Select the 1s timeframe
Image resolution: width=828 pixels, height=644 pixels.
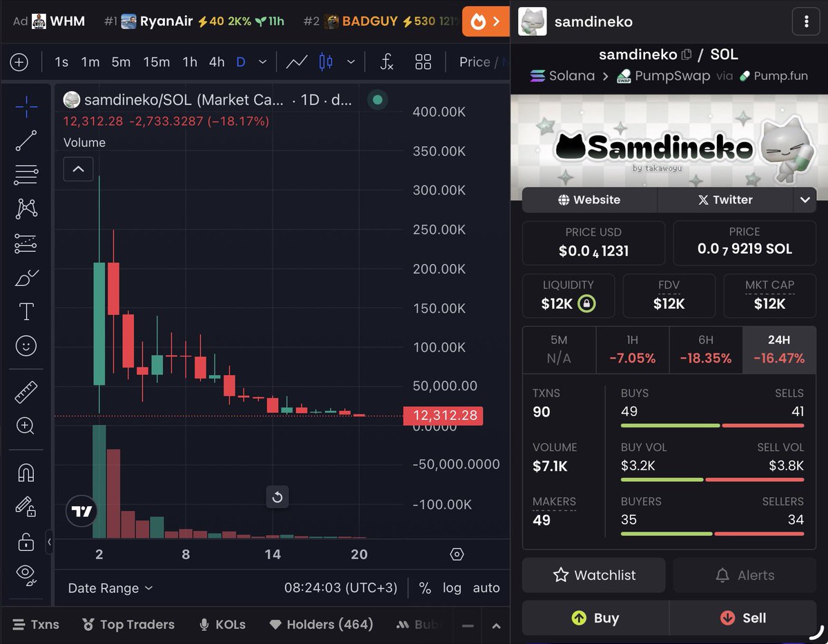[61, 62]
